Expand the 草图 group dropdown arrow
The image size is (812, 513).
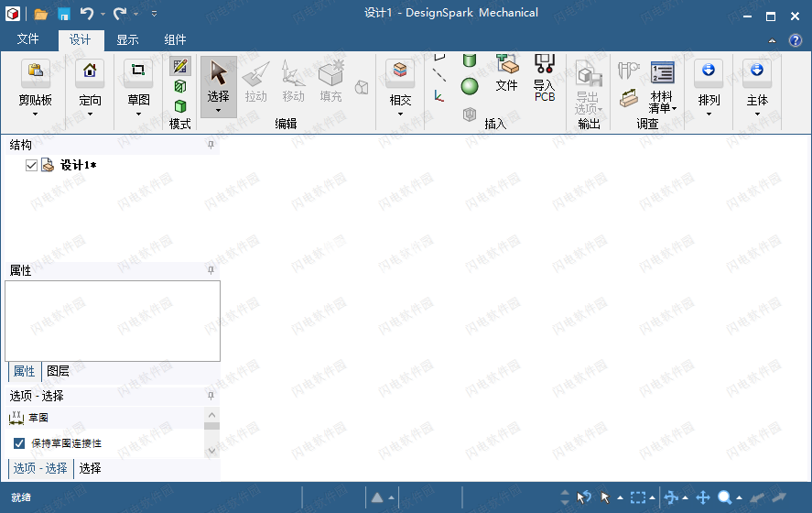(x=138, y=114)
